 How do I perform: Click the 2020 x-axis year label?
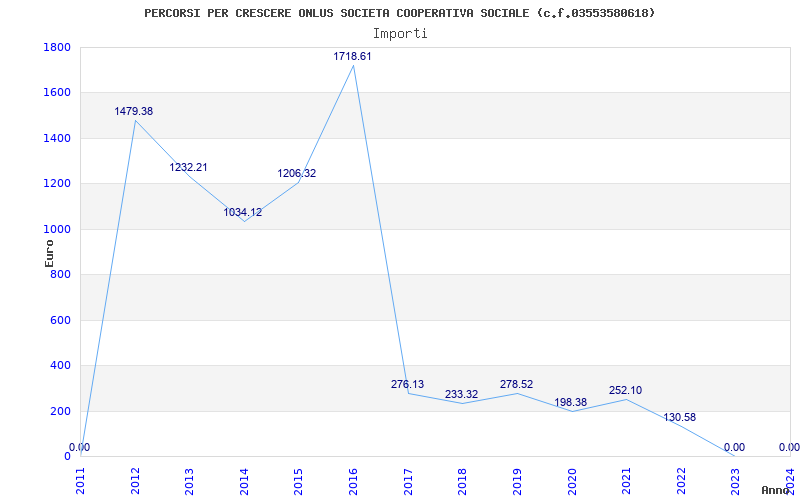point(572,481)
